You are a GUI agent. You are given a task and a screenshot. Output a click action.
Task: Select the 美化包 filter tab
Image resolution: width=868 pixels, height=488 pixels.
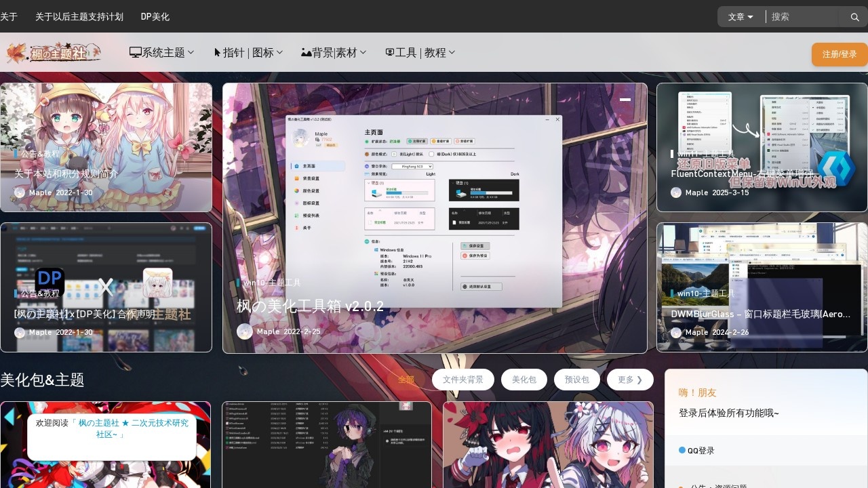pos(524,380)
